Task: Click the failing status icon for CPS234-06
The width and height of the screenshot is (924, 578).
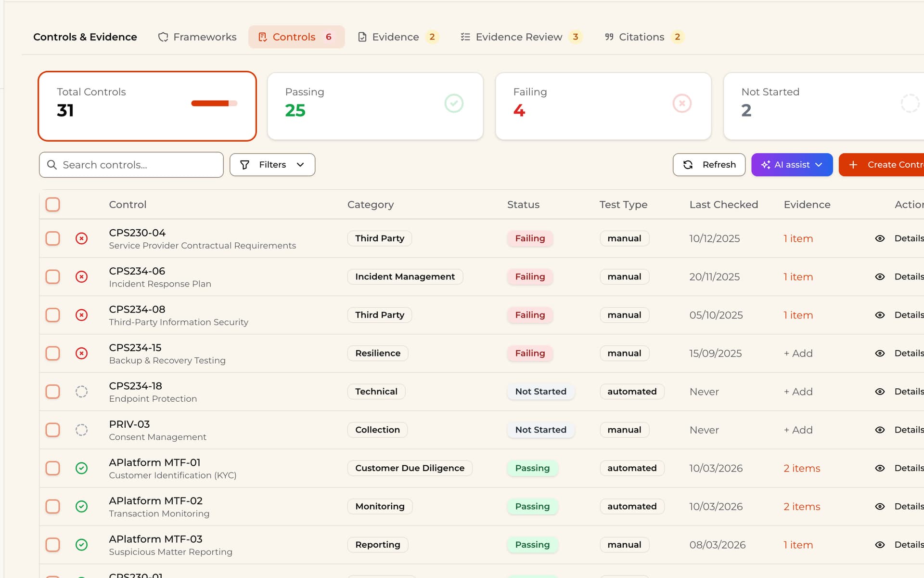Action: click(x=82, y=277)
